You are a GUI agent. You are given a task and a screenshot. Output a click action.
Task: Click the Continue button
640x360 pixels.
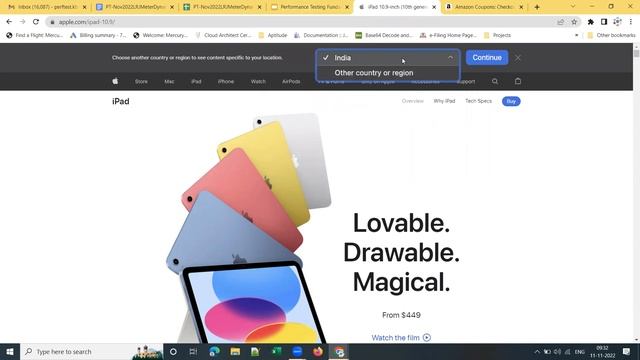click(x=487, y=58)
